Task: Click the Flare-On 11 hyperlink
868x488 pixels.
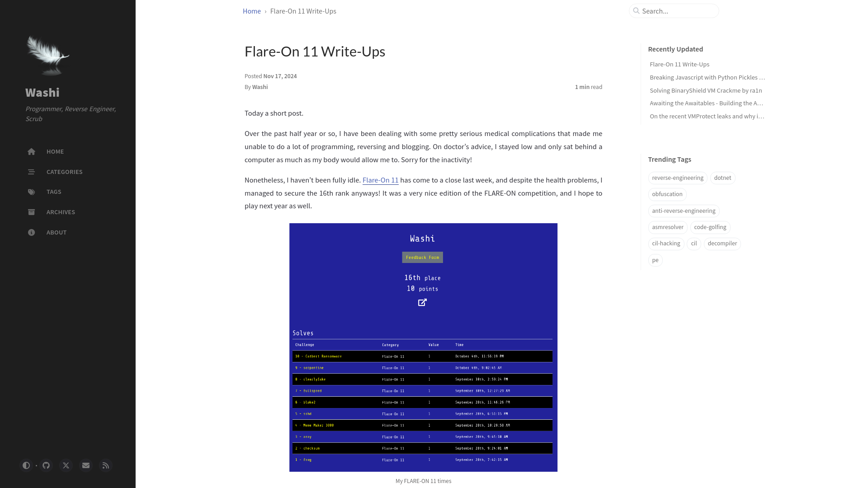Action: click(380, 180)
